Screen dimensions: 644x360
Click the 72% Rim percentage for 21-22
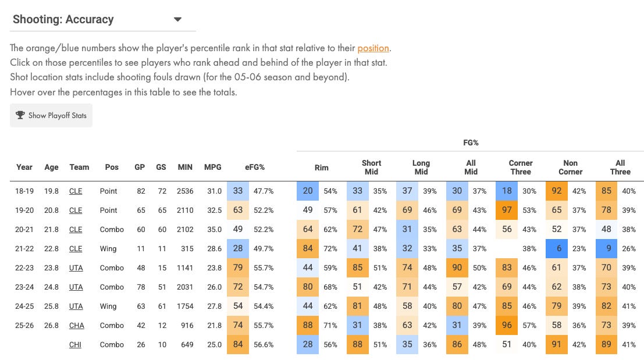(330, 248)
